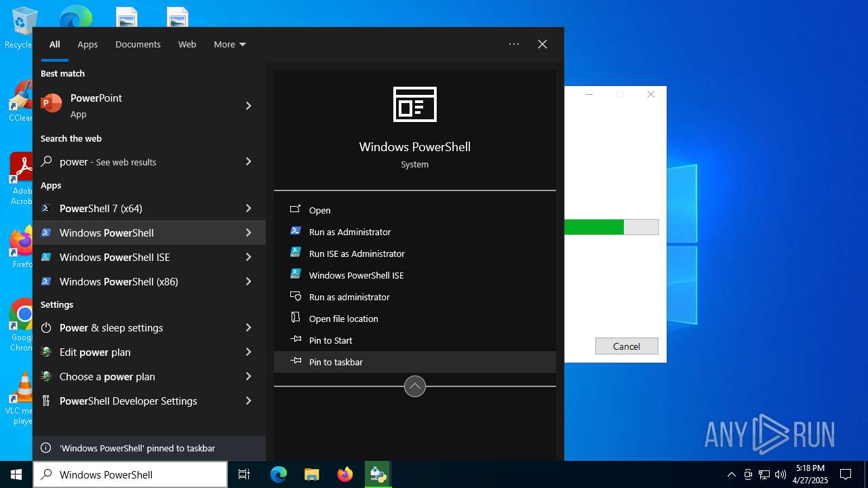Click the volume speaker icon in tray
The width and height of the screenshot is (868, 488).
tap(781, 474)
